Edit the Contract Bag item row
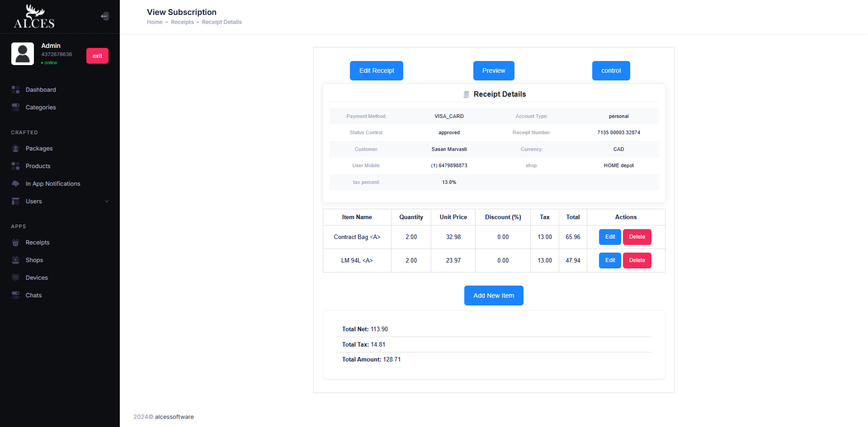 click(x=610, y=237)
